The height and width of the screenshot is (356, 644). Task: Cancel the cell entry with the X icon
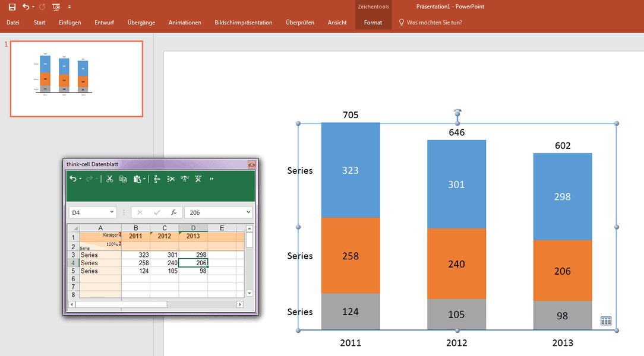click(x=140, y=212)
